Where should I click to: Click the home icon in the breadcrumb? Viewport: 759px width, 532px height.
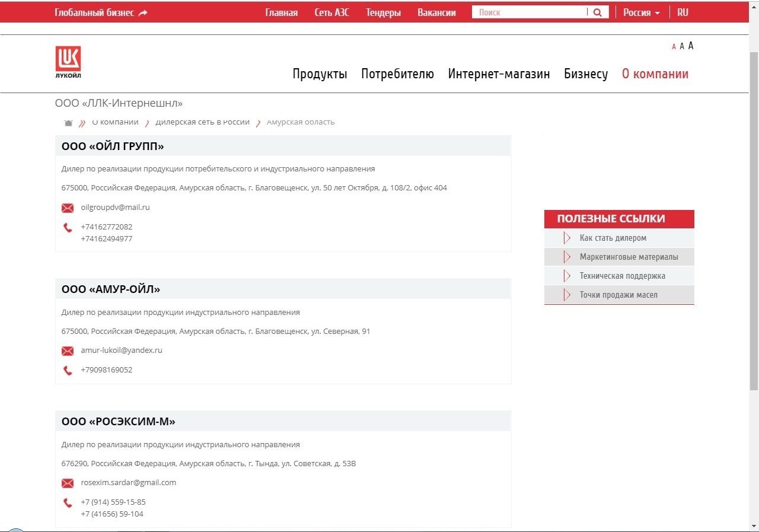pos(68,123)
